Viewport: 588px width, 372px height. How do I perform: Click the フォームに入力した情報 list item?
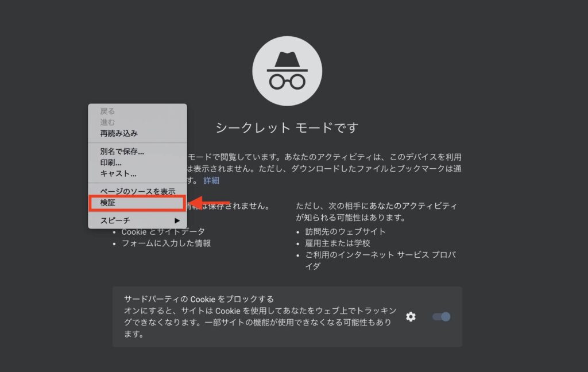click(166, 243)
